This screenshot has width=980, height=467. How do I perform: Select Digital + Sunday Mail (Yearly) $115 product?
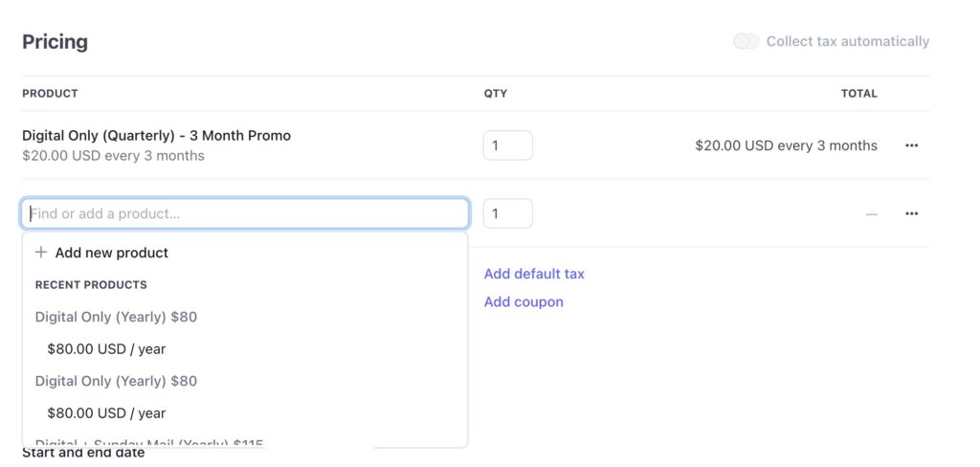tap(149, 443)
